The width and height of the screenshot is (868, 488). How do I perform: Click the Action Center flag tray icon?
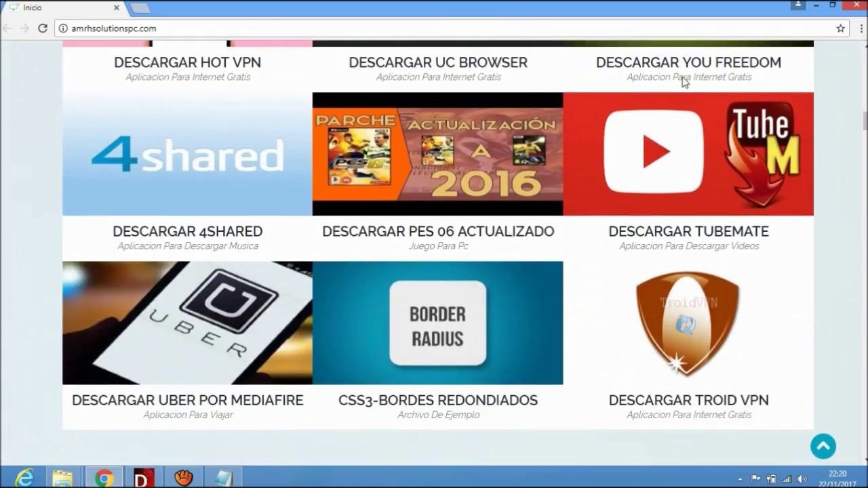coord(755,479)
